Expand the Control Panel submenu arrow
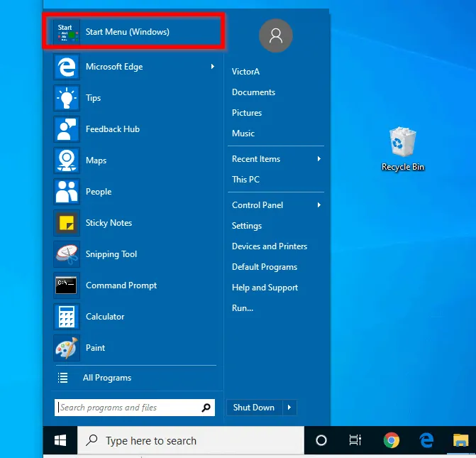 (319, 205)
